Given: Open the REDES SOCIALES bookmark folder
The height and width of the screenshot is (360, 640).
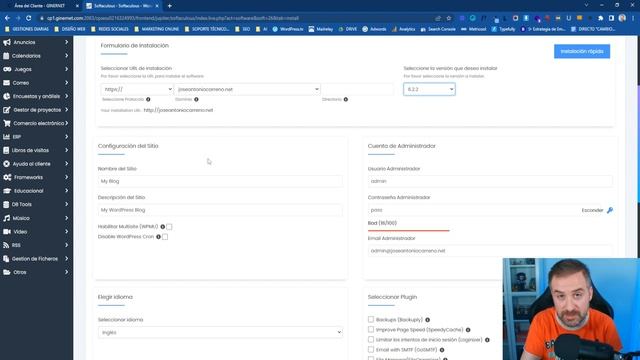Looking at the screenshot, I should tap(110, 29).
